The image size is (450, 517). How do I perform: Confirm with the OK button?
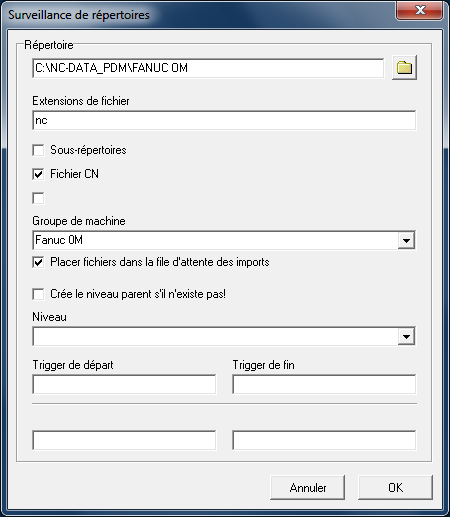(x=395, y=487)
